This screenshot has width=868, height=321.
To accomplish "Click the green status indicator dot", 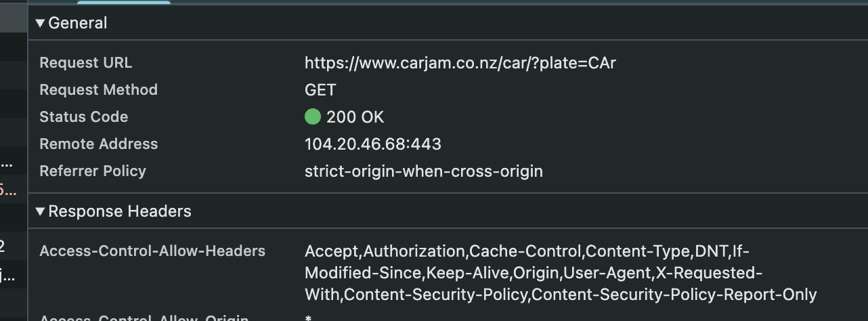I will pos(312,117).
